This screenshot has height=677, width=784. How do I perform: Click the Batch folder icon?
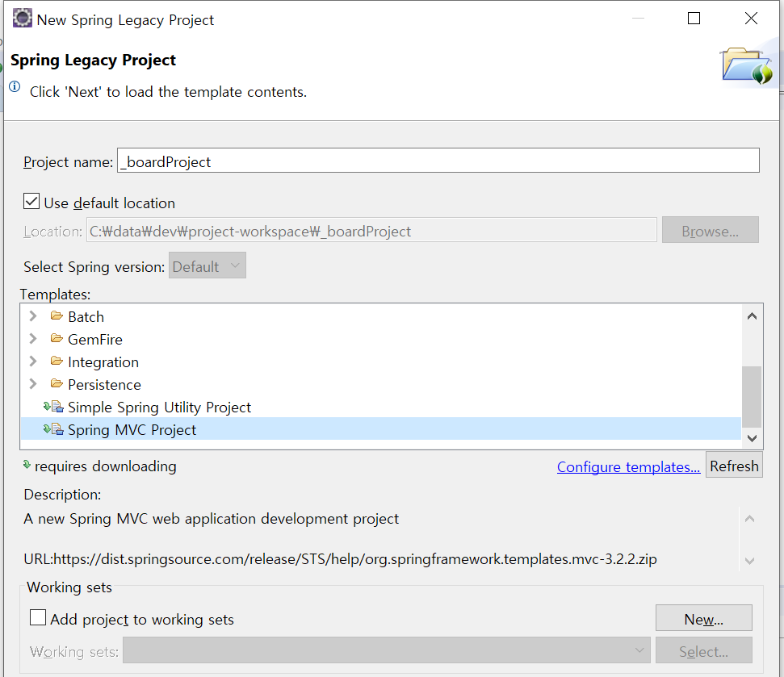(x=57, y=316)
